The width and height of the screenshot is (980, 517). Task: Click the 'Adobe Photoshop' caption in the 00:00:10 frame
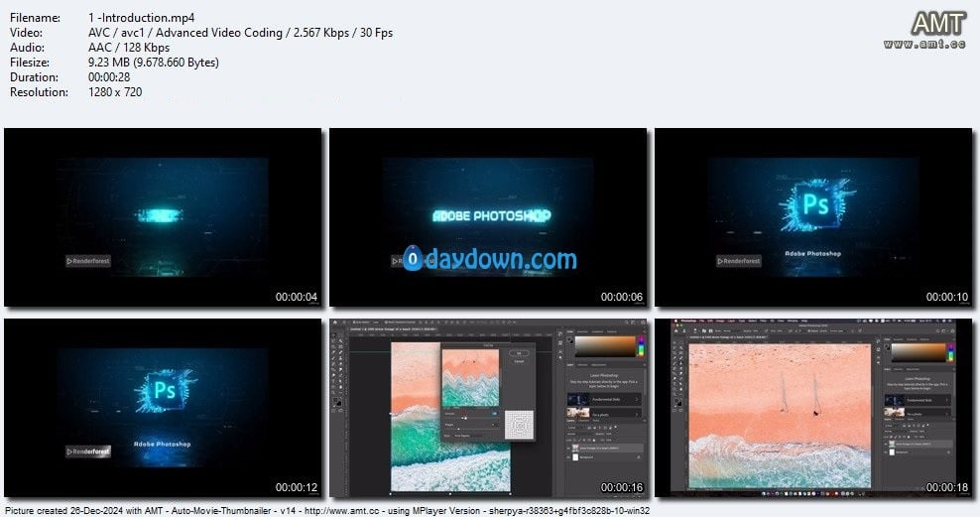812,254
